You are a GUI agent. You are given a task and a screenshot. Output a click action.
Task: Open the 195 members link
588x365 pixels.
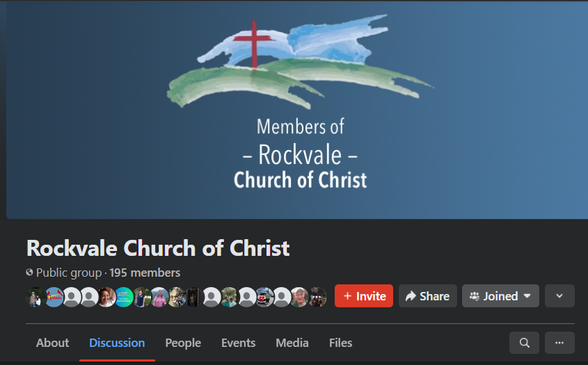(x=145, y=273)
